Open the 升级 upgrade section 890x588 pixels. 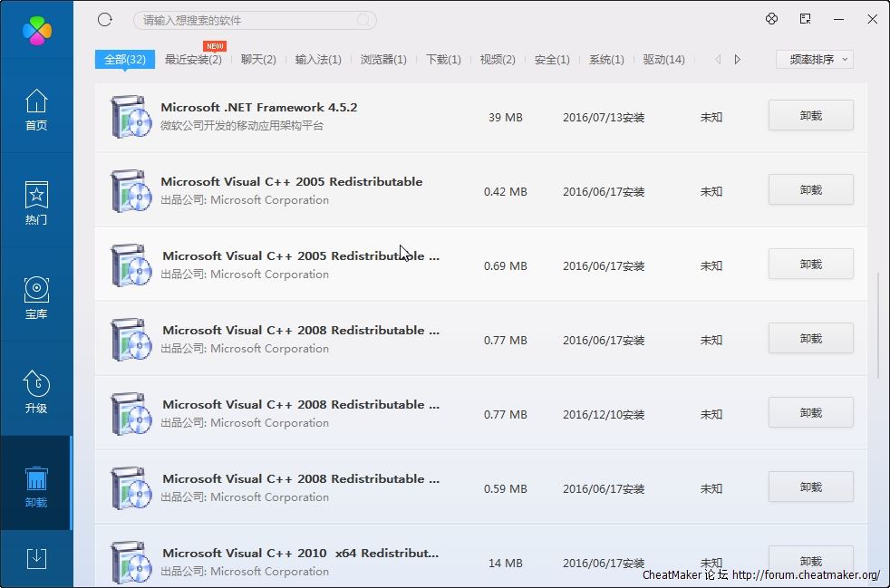click(x=36, y=392)
